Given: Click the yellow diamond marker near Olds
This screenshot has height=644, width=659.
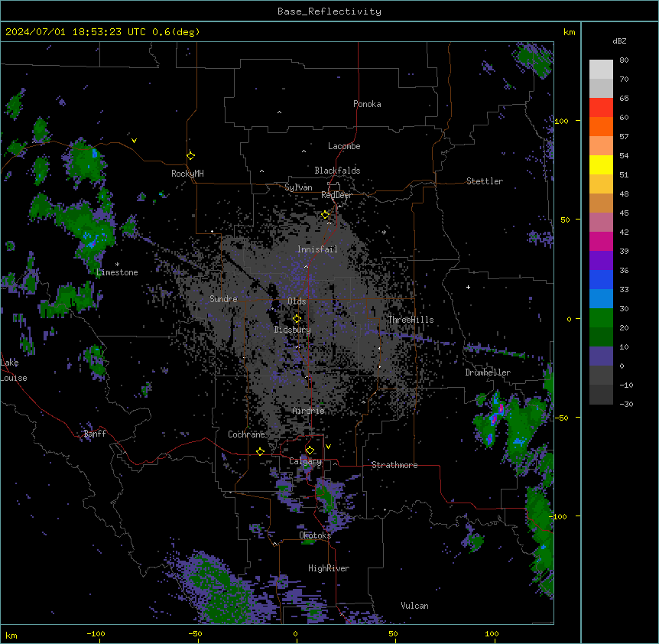Looking at the screenshot, I should [x=297, y=318].
